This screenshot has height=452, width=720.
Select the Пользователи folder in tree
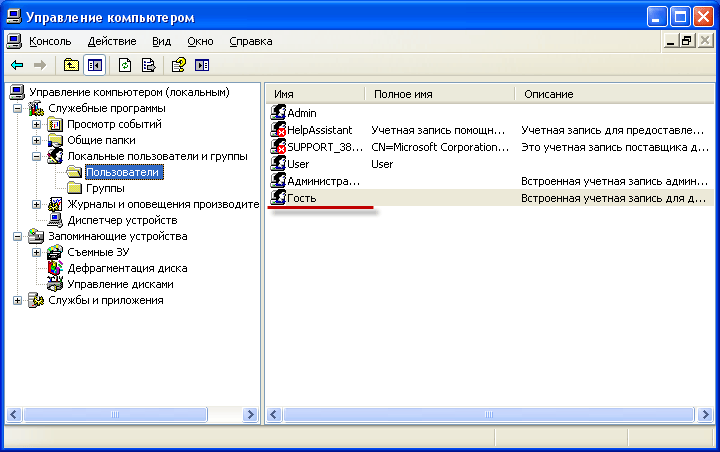pos(124,172)
